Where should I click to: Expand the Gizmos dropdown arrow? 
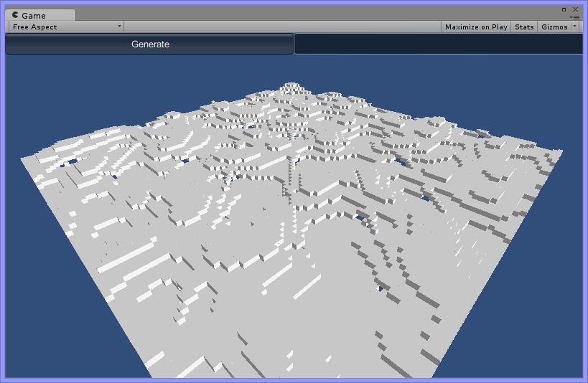[x=574, y=27]
